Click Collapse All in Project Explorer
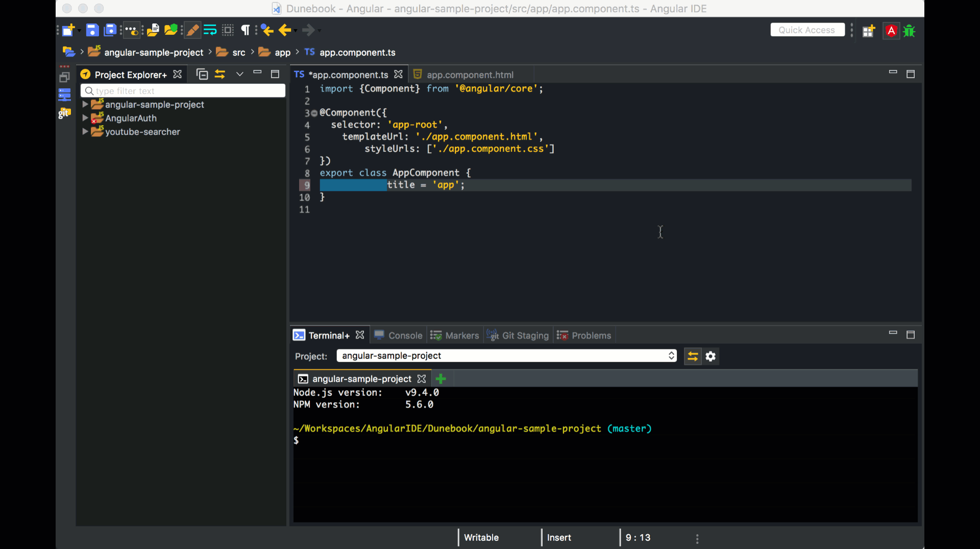Image resolution: width=980 pixels, height=549 pixels. (202, 75)
